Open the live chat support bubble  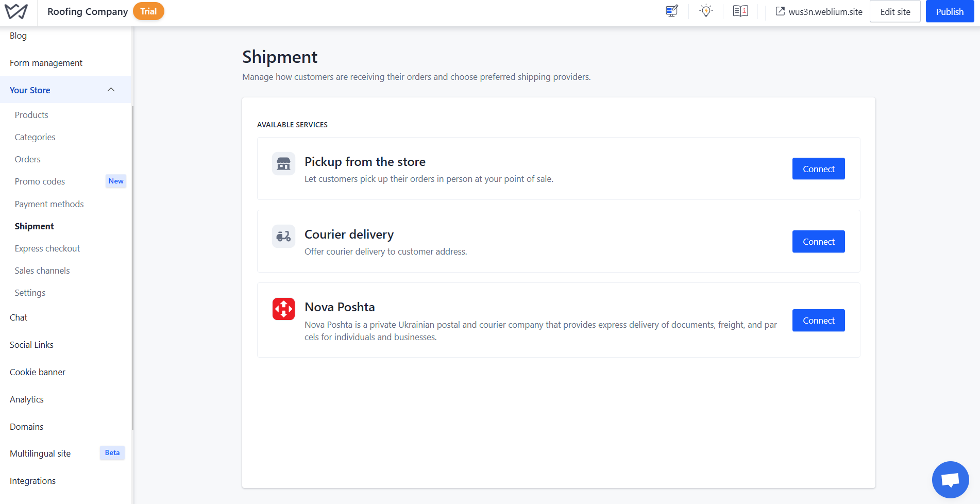[x=950, y=479]
